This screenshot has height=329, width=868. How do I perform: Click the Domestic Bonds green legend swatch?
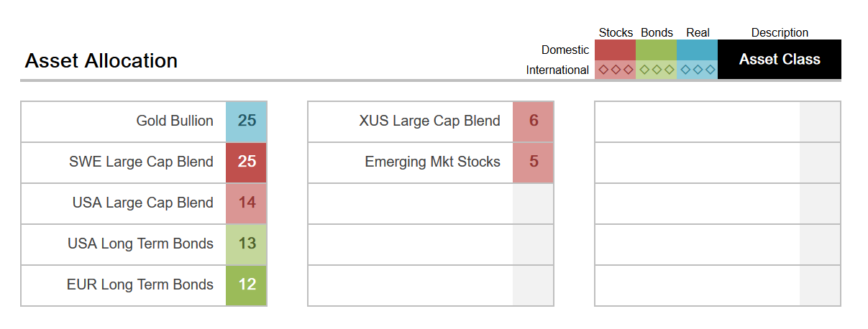pos(657,50)
